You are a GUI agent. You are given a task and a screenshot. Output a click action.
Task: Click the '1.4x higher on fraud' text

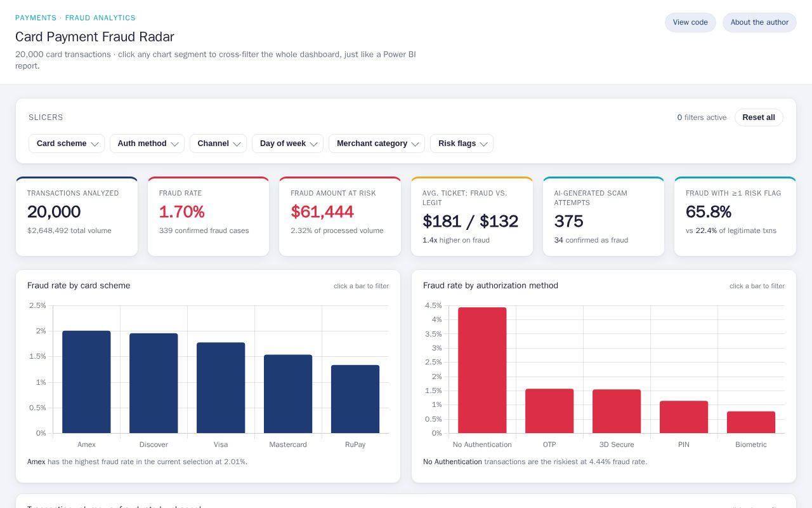[456, 240]
